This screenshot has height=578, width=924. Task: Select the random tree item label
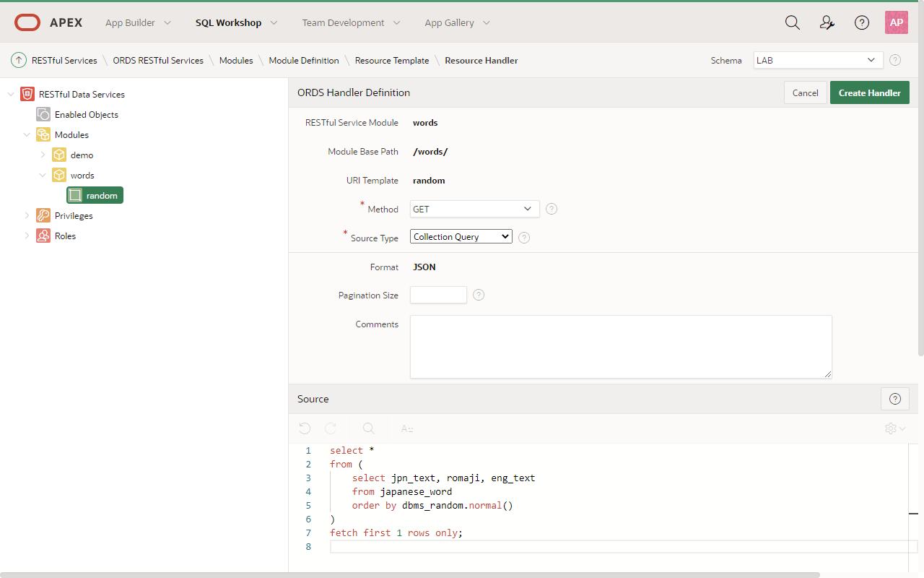tap(102, 195)
